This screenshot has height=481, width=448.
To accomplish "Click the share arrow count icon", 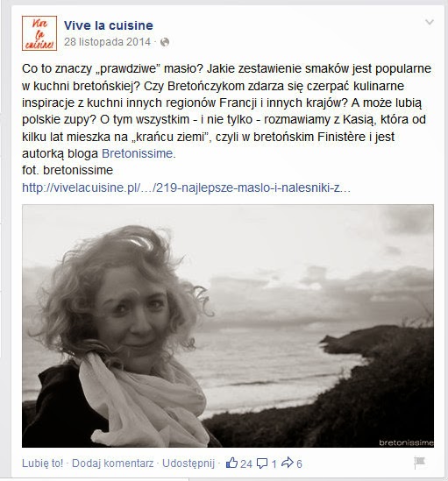I will [288, 463].
